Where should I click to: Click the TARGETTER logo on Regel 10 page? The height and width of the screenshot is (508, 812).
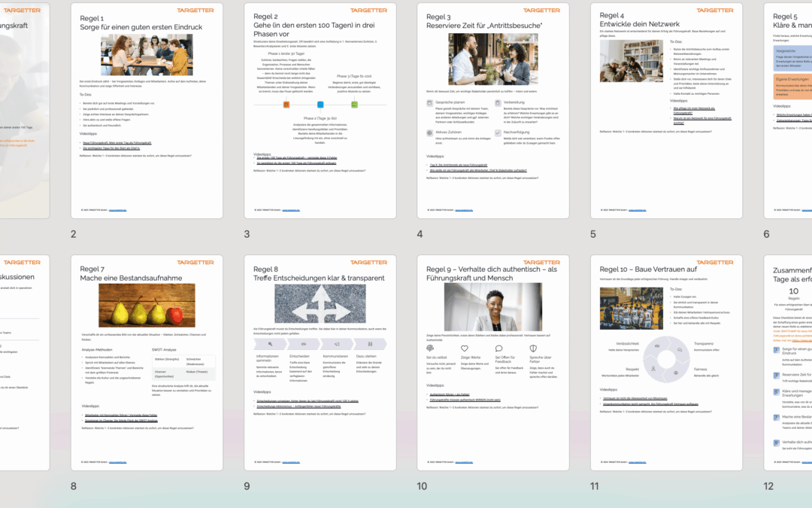[715, 263]
